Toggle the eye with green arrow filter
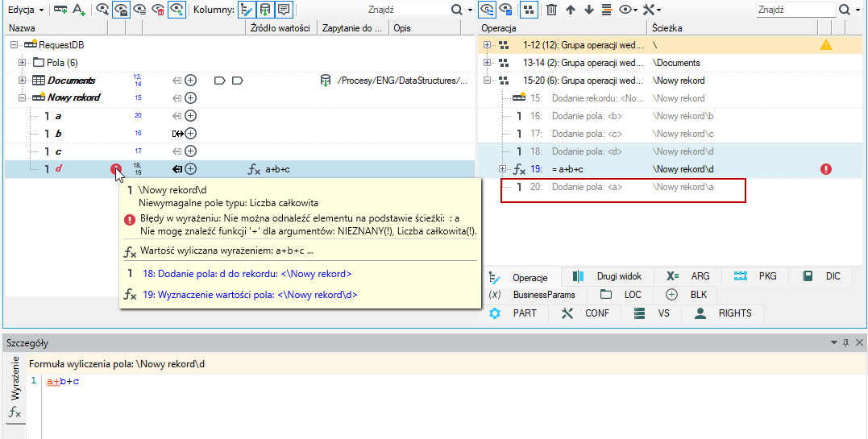868x439 pixels. pyautogui.click(x=177, y=10)
